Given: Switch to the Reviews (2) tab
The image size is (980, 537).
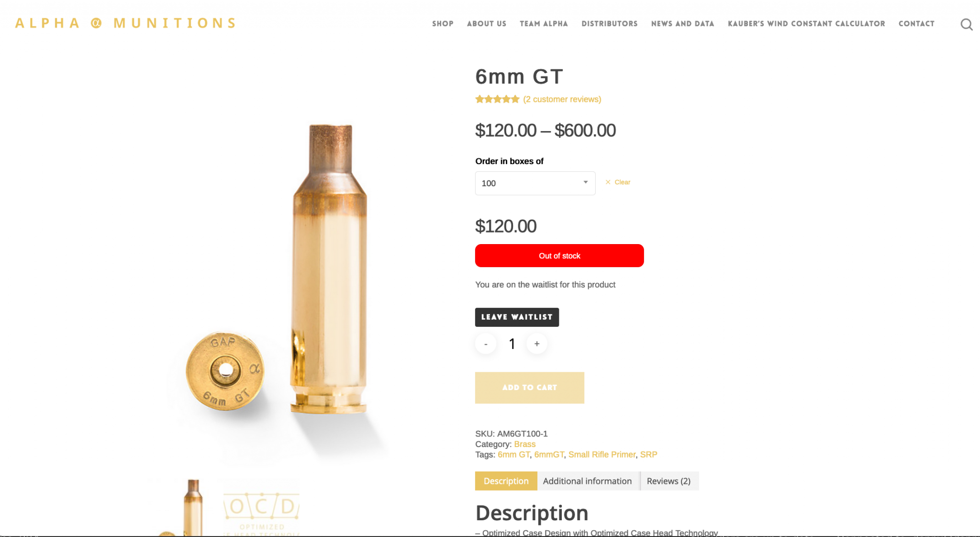Looking at the screenshot, I should (x=668, y=481).
